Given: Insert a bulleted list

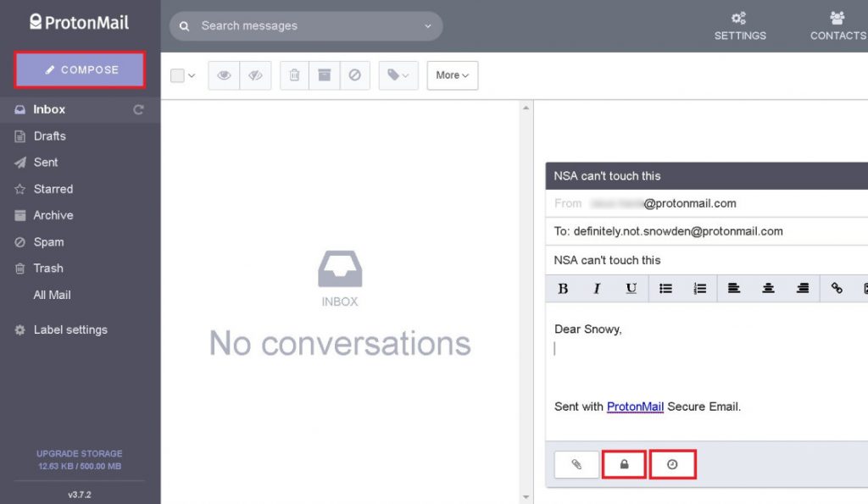Looking at the screenshot, I should pyautogui.click(x=665, y=288).
